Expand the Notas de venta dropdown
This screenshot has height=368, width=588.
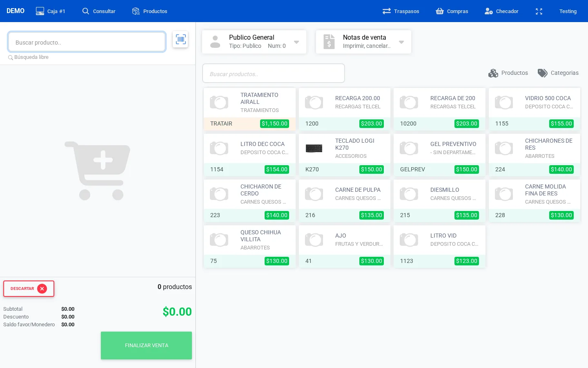(401, 42)
